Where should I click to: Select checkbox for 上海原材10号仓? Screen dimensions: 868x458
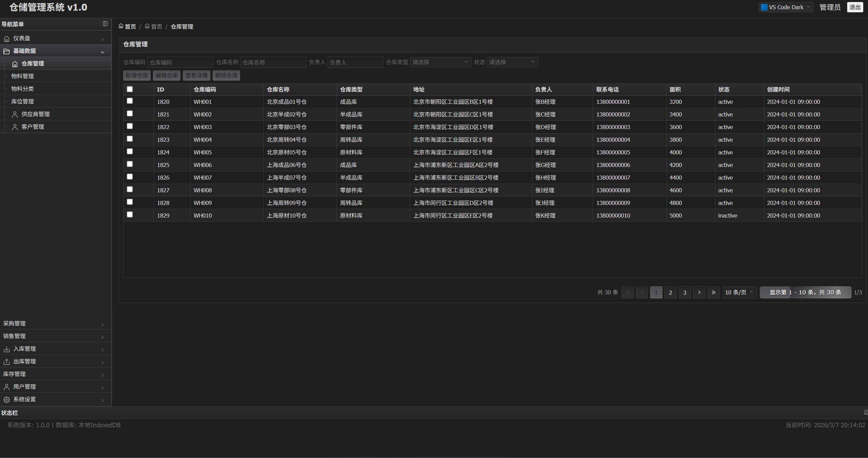click(130, 215)
